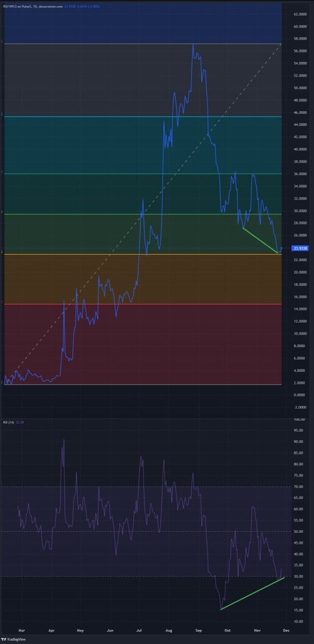Click the Mar label on time axis

(x=21, y=630)
